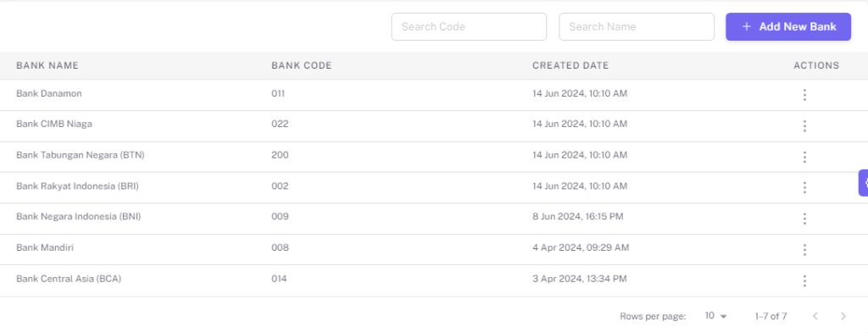
Task: Sort by the Created Date column header
Action: pyautogui.click(x=570, y=65)
